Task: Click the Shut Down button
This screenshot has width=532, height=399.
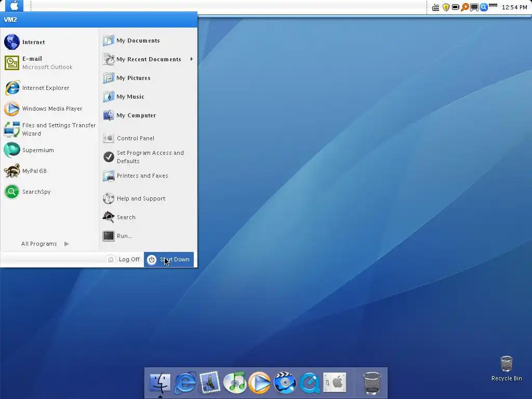Action: [x=169, y=260]
